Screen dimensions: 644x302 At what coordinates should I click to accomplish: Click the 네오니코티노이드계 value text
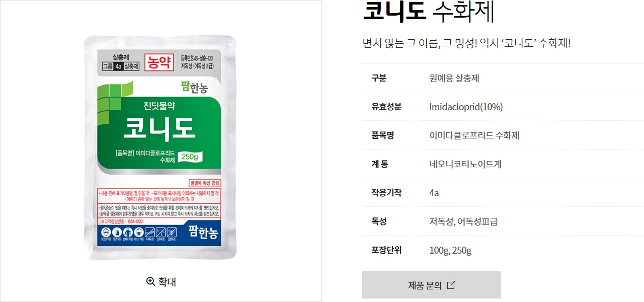[x=465, y=164]
